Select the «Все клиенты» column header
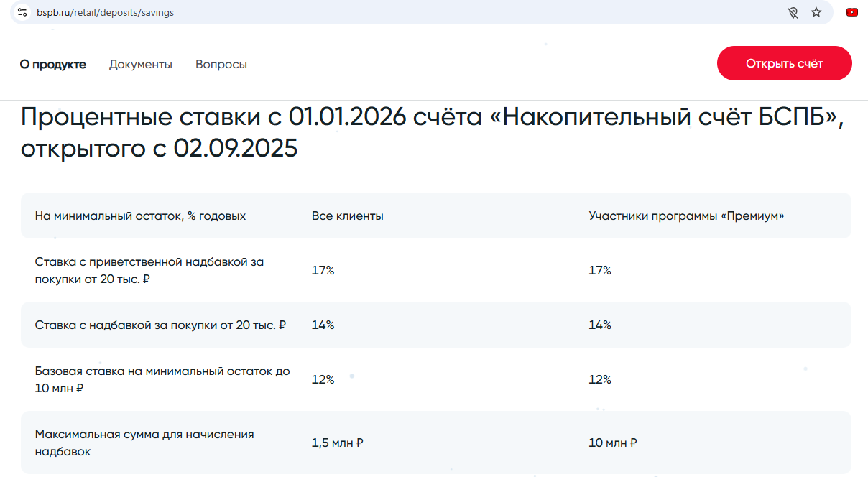 (x=348, y=216)
